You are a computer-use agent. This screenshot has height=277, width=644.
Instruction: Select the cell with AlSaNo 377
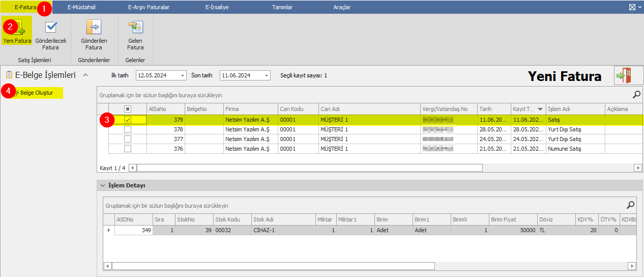[166, 139]
